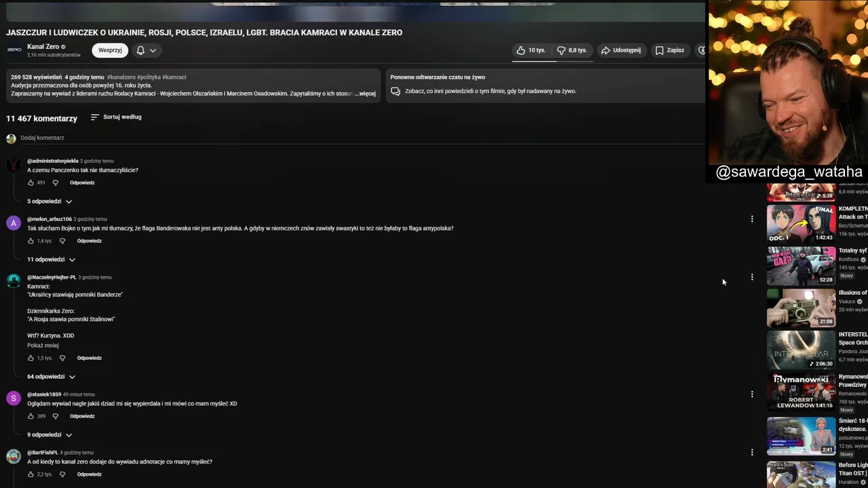Reply to @NaczelnyHejter-PL's comment
The width and height of the screenshot is (868, 488).
click(89, 359)
